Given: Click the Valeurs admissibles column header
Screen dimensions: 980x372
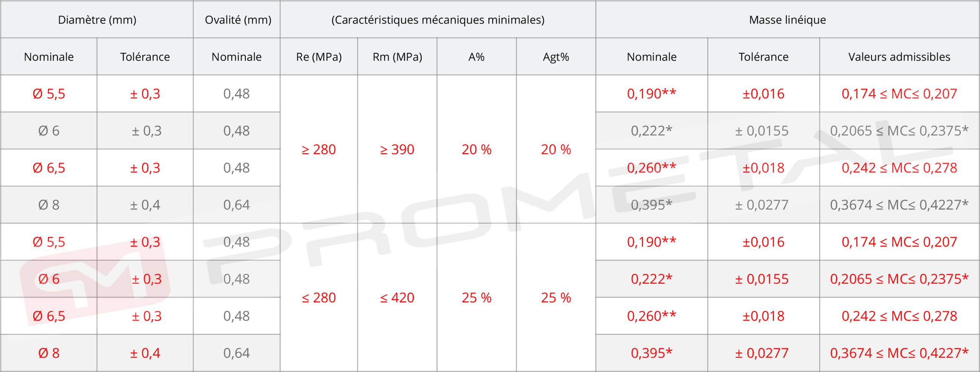Looking at the screenshot, I should 899,57.
